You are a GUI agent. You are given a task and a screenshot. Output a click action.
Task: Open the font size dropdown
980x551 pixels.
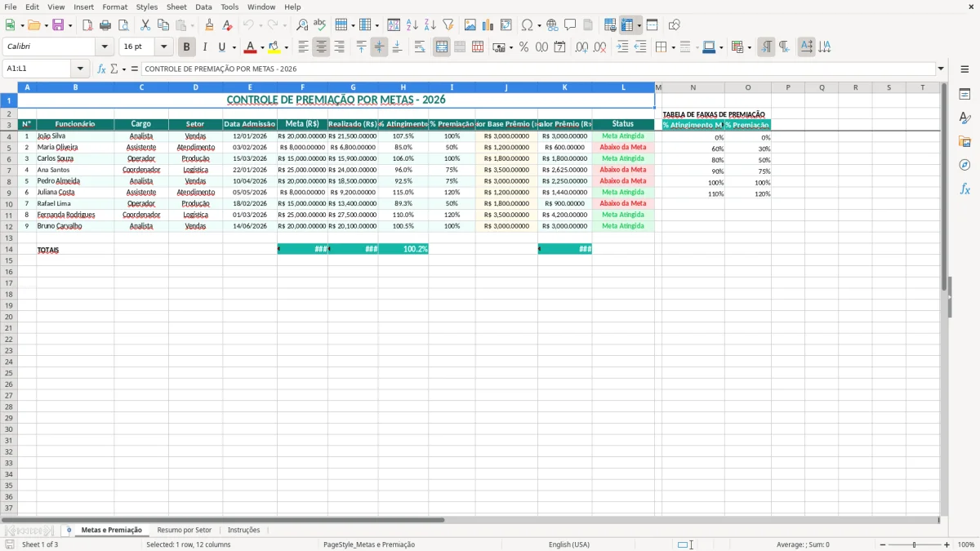tap(163, 47)
